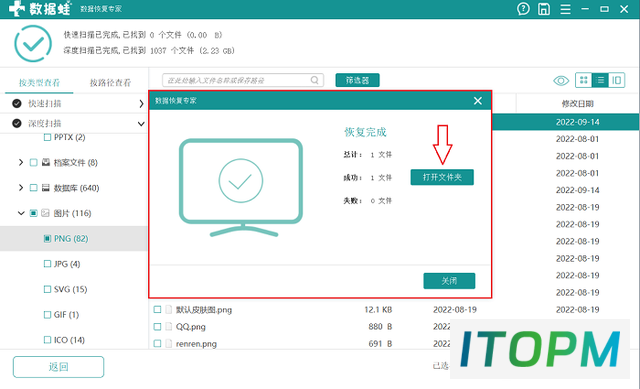The width and height of the screenshot is (640, 389).
Task: Click the save scan result icon
Action: pyautogui.click(x=544, y=9)
